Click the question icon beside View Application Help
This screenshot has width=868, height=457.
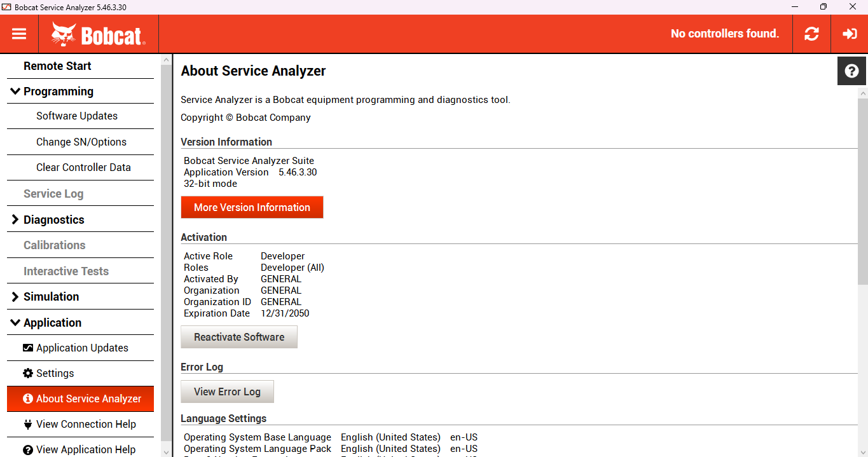pyautogui.click(x=28, y=449)
